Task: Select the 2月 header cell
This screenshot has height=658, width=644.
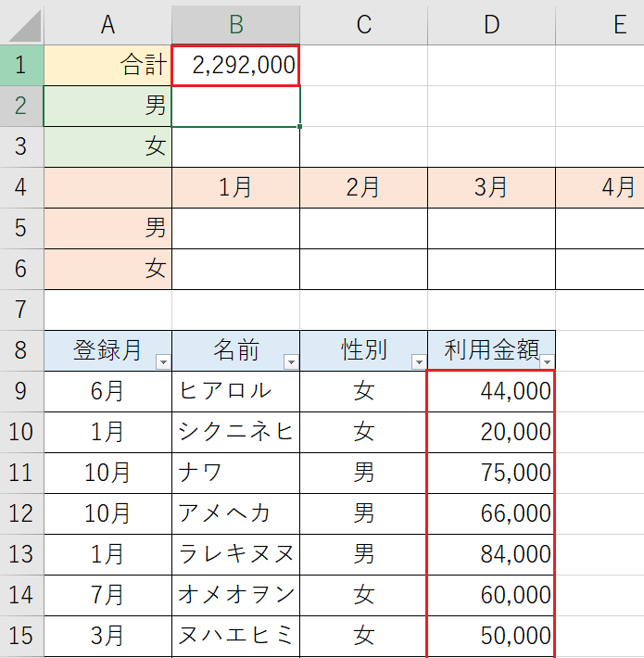Action: click(x=364, y=187)
